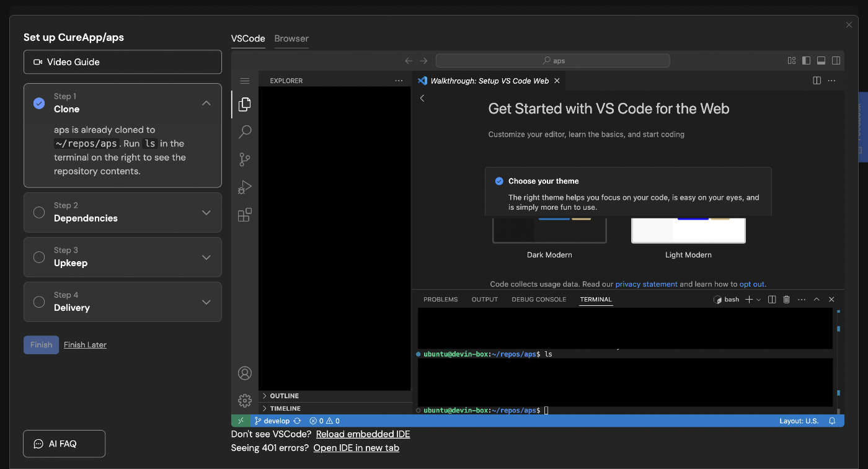Open the remote window indicator
The image size is (868, 469).
(241, 421)
